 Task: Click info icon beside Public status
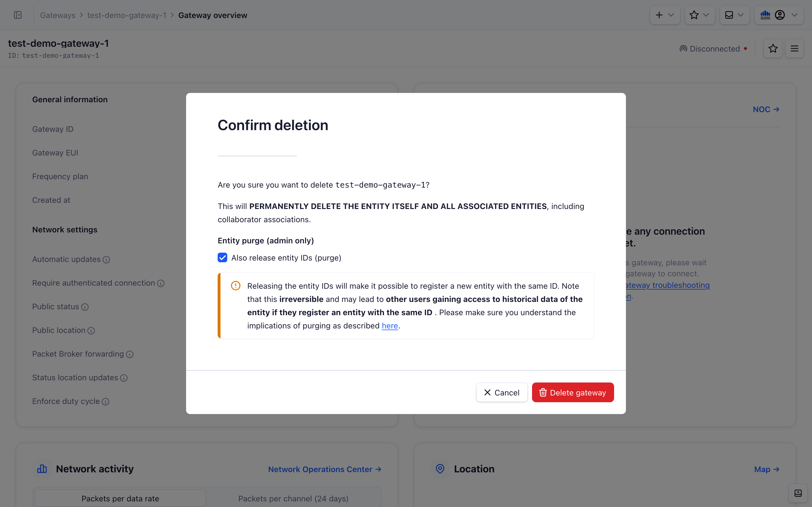pyautogui.click(x=85, y=307)
